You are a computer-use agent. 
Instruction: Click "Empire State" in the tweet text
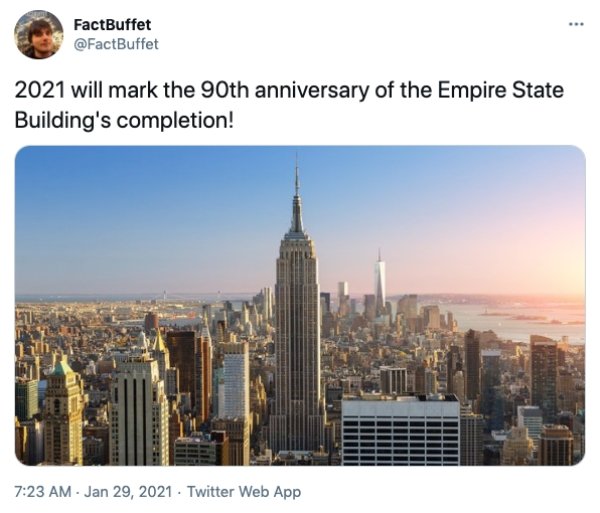tap(501, 91)
